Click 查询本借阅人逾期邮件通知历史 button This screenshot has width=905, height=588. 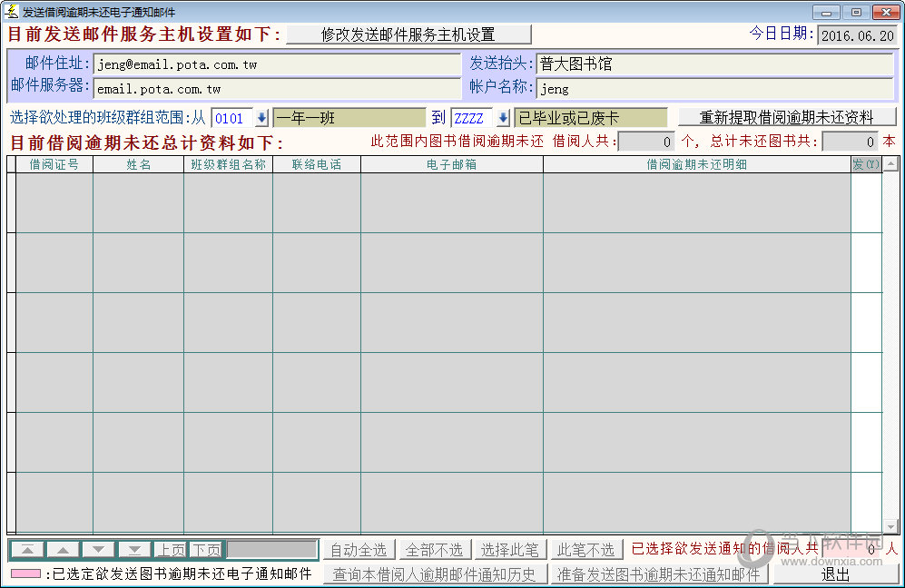pyautogui.click(x=434, y=574)
